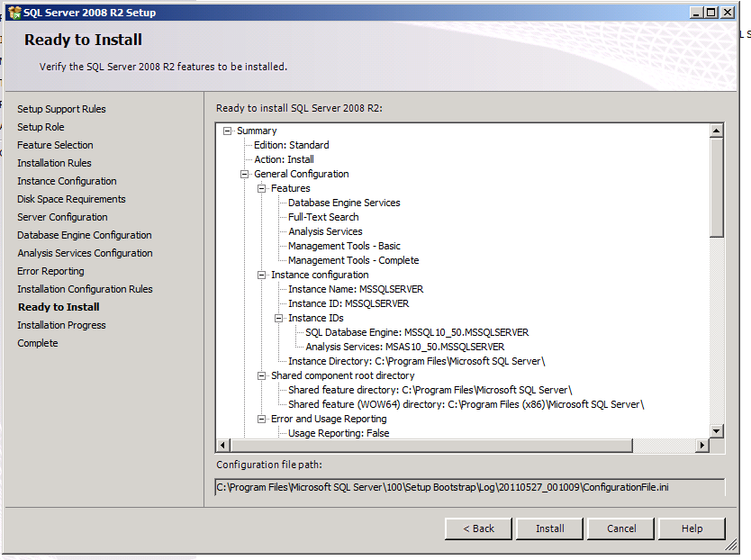Open Help for this page

pos(692,528)
